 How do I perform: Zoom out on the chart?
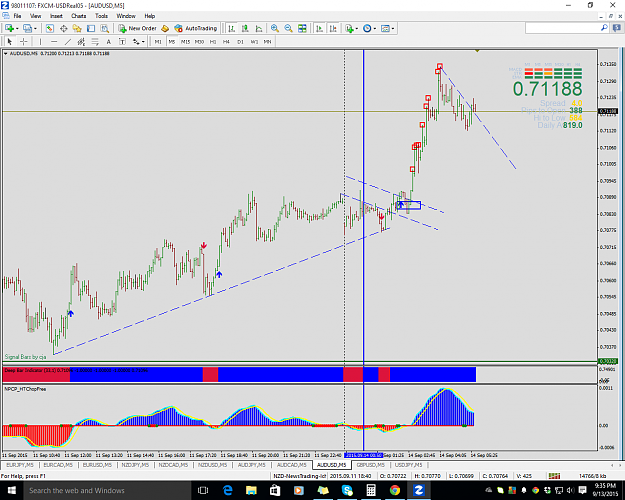pyautogui.click(x=288, y=28)
